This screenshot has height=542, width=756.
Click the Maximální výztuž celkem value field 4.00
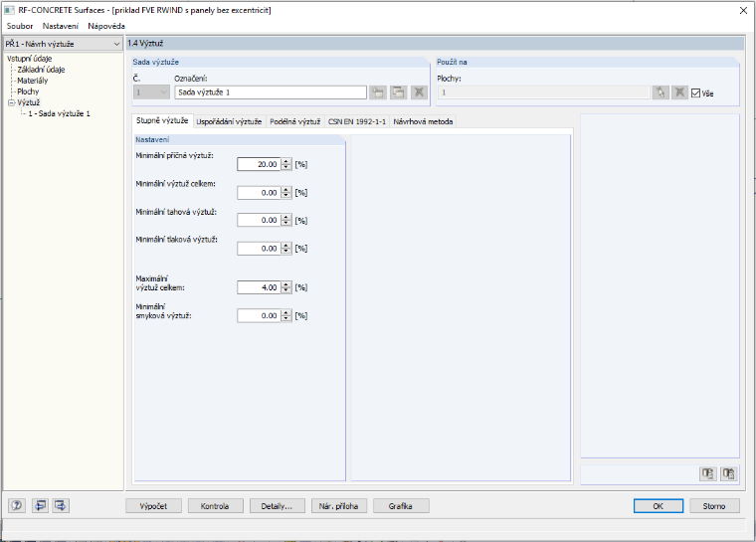pyautogui.click(x=259, y=287)
